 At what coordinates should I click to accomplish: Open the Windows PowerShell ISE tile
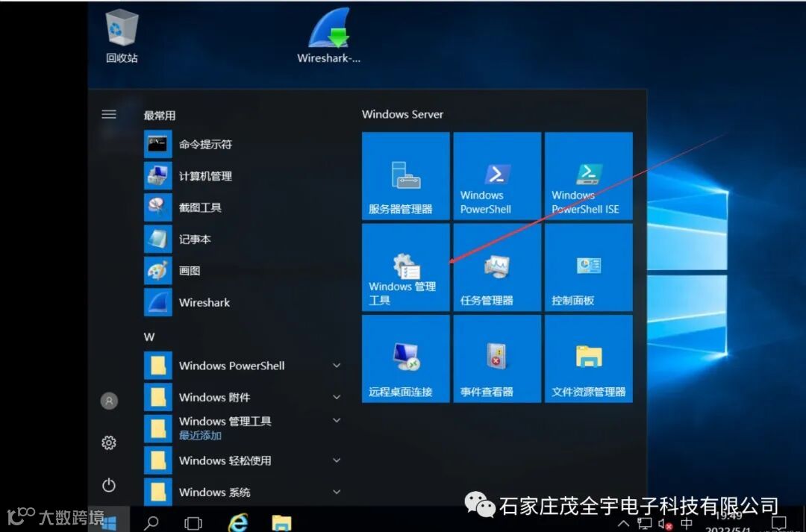[x=589, y=176]
